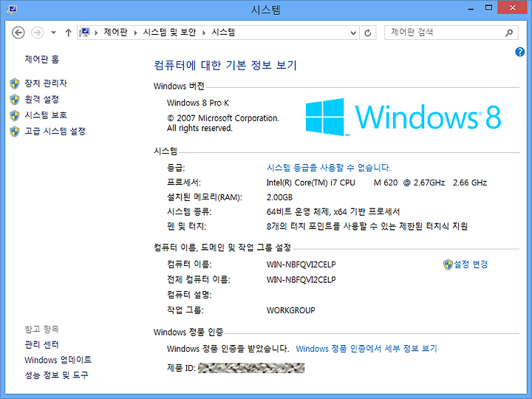Viewport: 532px width, 399px height.
Task: Click the shield icon beside 원격 설정
Action: [x=15, y=100]
